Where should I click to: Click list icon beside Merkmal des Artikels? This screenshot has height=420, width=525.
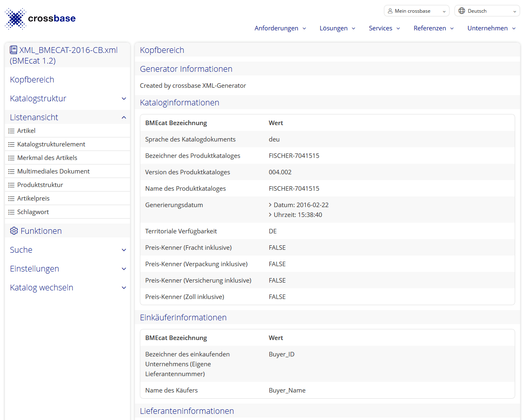click(11, 158)
